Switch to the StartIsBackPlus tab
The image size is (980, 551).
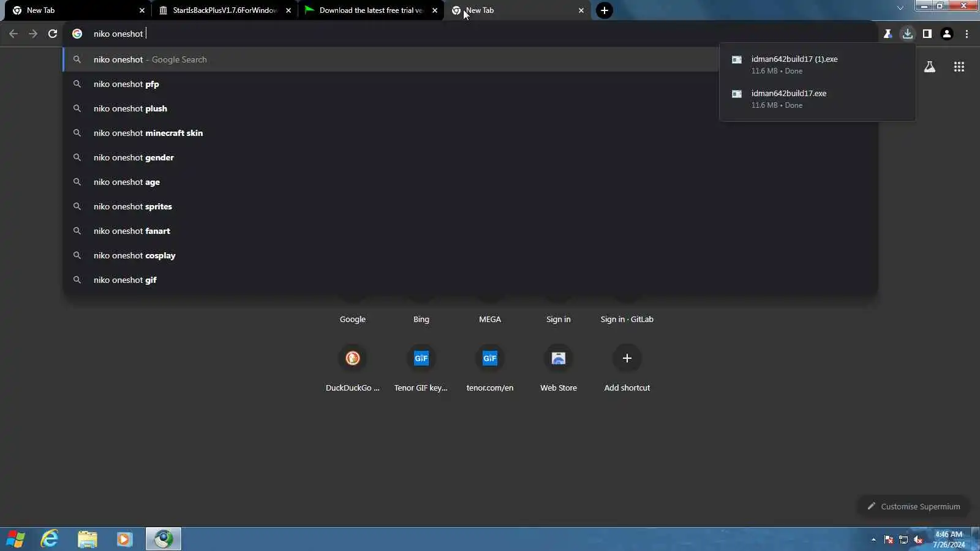pyautogui.click(x=224, y=10)
